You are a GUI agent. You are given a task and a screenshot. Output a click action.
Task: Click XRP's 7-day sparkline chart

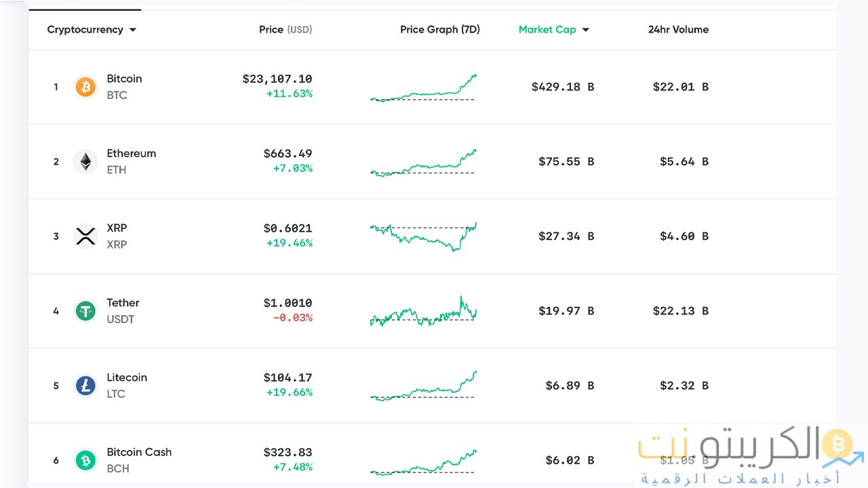423,236
